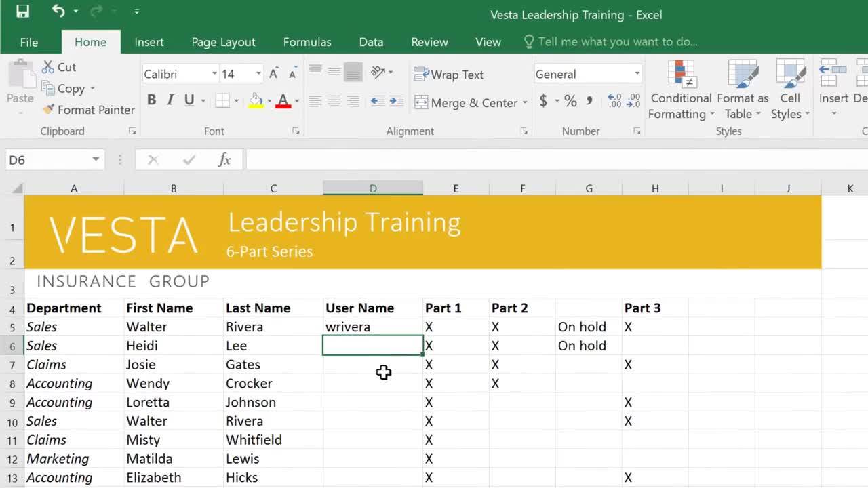
Task: Click the Insert cells button
Action: [x=833, y=90]
